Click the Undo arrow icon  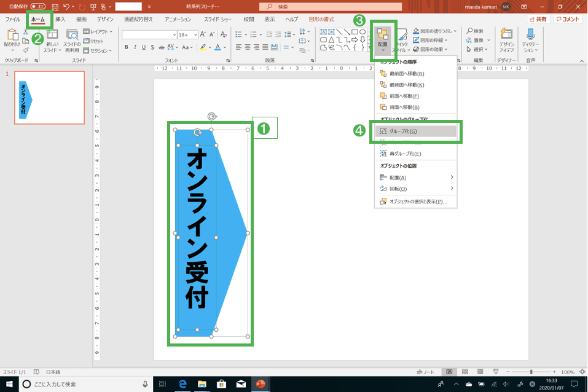(x=66, y=7)
